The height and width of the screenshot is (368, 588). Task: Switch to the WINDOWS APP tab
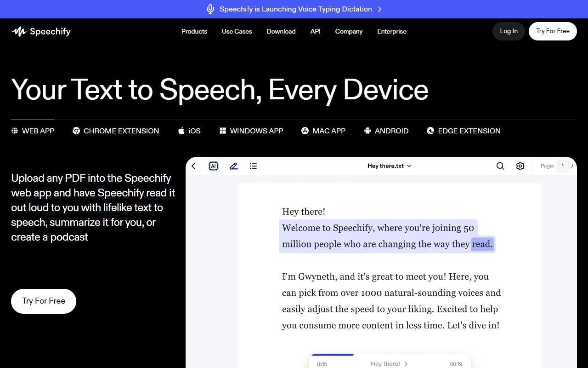tap(251, 131)
